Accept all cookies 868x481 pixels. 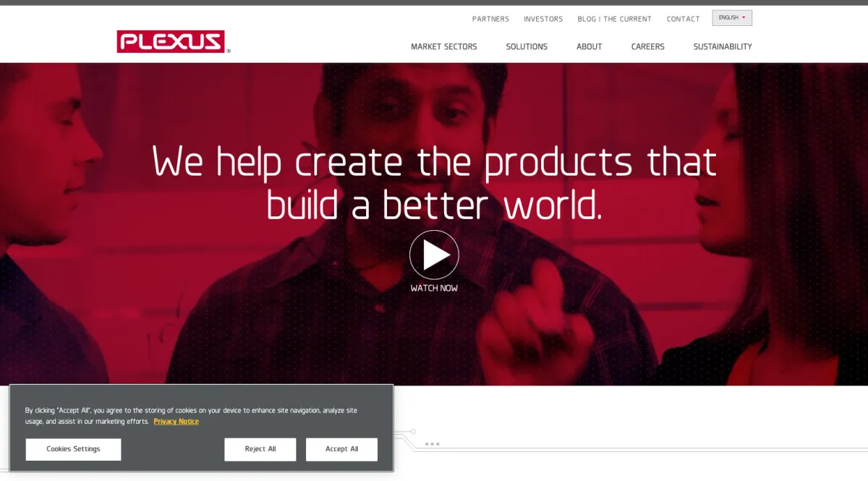pyautogui.click(x=341, y=449)
